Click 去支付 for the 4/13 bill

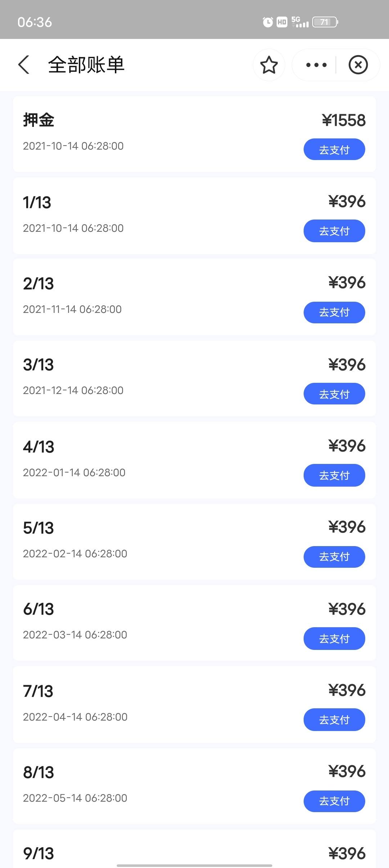click(334, 475)
